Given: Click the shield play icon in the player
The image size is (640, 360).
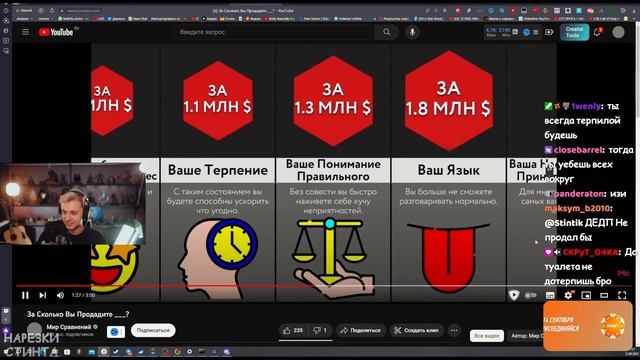Looking at the screenshot, I should tap(514, 295).
